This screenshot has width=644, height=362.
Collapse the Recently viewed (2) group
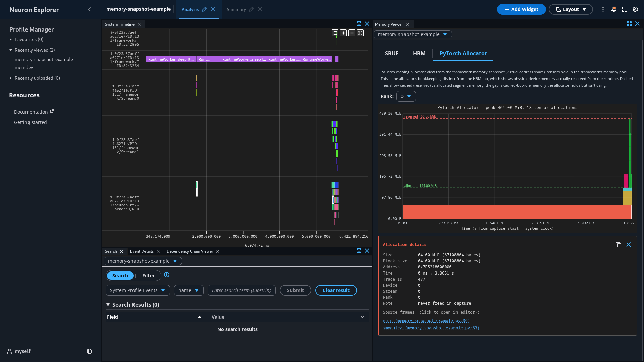click(x=11, y=50)
